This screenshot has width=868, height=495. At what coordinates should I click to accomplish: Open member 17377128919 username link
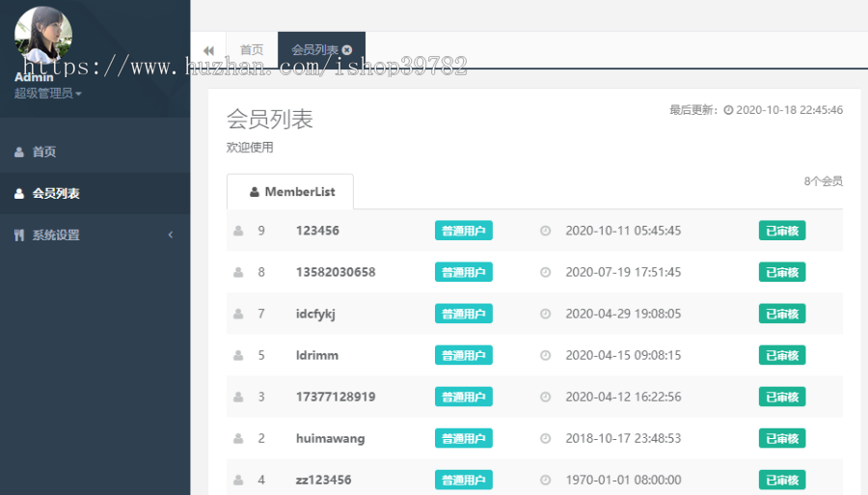click(336, 397)
